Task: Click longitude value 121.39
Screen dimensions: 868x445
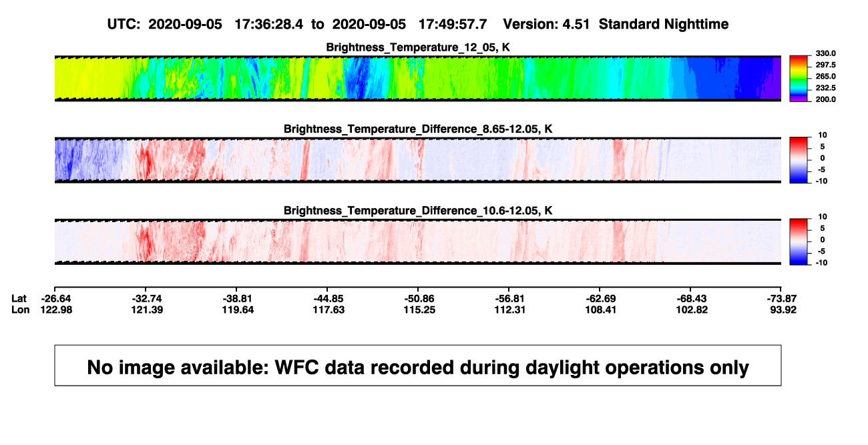Action: [146, 310]
